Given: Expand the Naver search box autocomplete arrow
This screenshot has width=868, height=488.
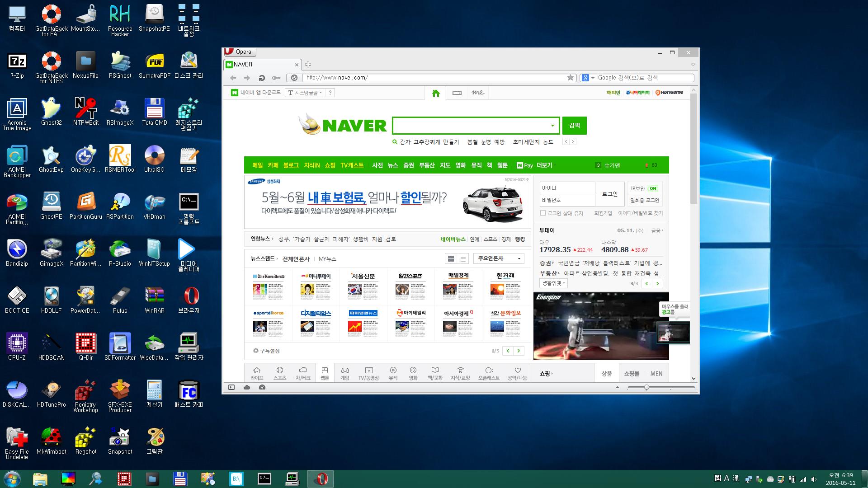Looking at the screenshot, I should (x=552, y=126).
